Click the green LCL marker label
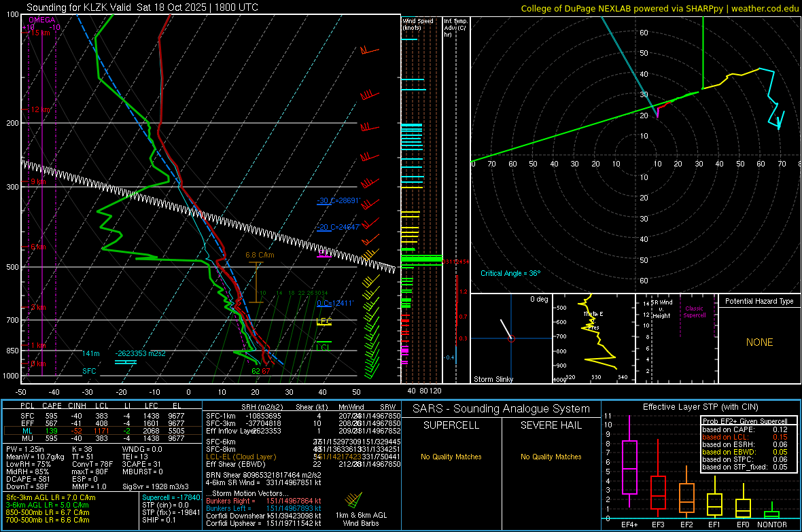This screenshot has width=802, height=532. (323, 347)
